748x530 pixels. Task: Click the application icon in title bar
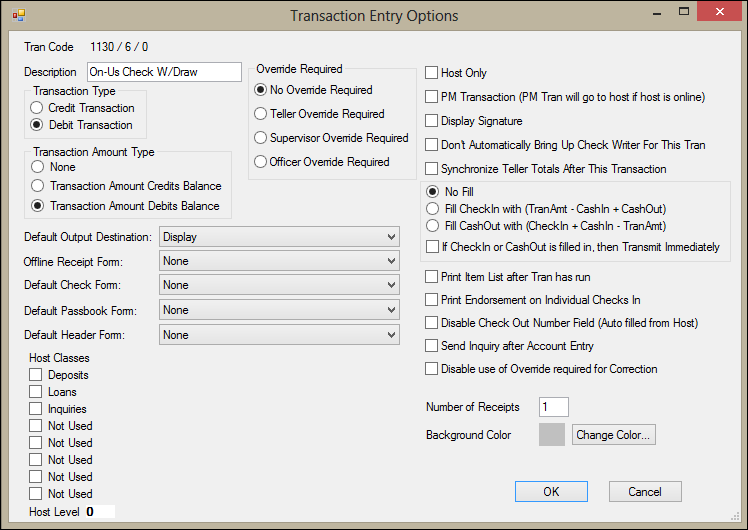[x=19, y=15]
